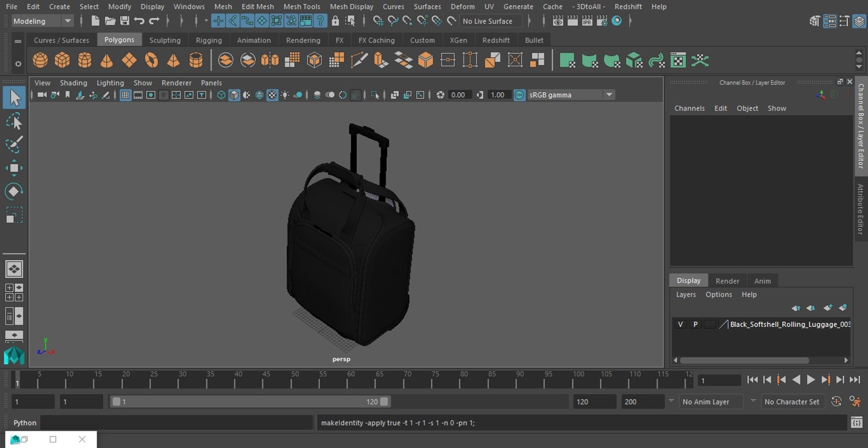
Task: Toggle layer playback P box
Action: [695, 324]
